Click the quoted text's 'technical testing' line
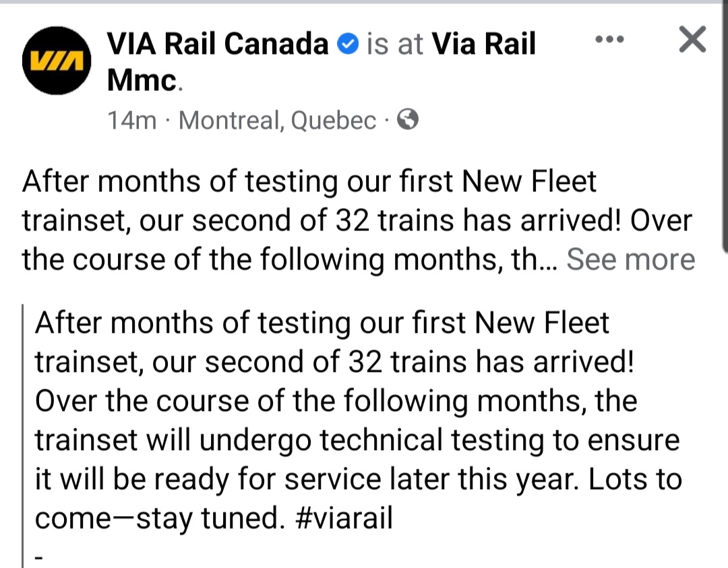 pyautogui.click(x=357, y=440)
